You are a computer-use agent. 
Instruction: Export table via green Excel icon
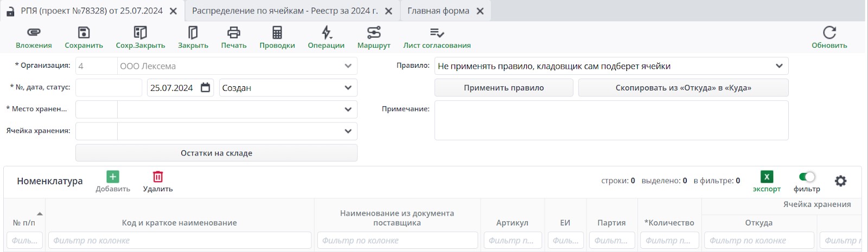tap(767, 177)
